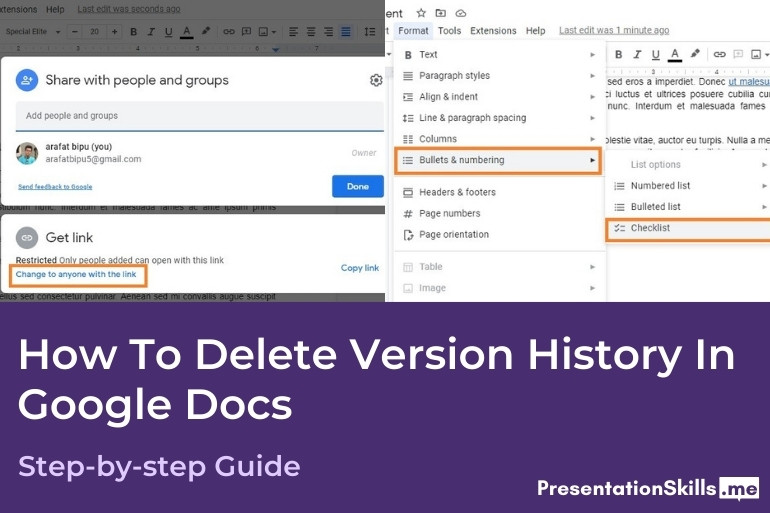Click the Add people and groups field
The height and width of the screenshot is (513, 770).
[x=199, y=116]
